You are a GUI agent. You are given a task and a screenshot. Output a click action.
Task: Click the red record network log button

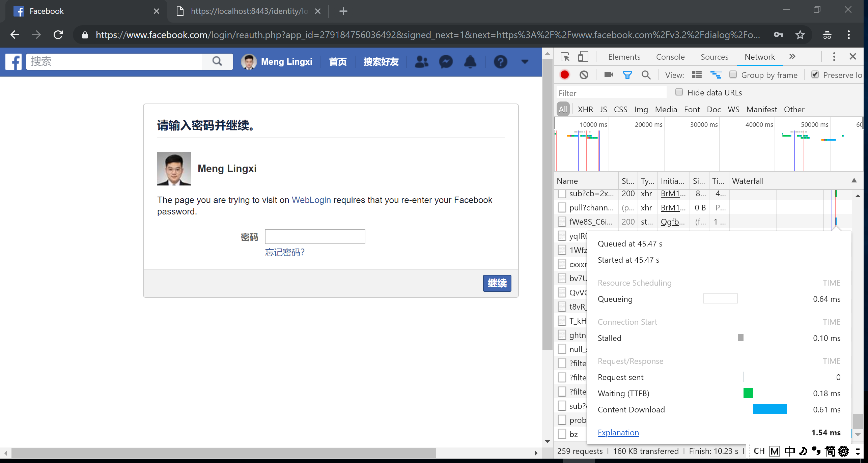click(565, 75)
